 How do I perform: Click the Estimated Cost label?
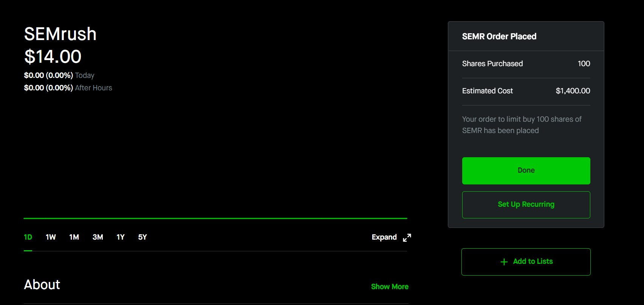(x=488, y=91)
